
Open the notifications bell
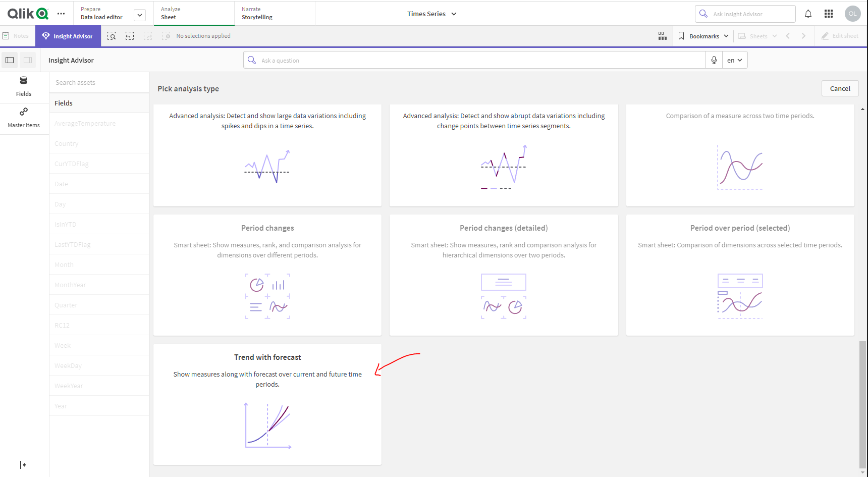pos(808,14)
